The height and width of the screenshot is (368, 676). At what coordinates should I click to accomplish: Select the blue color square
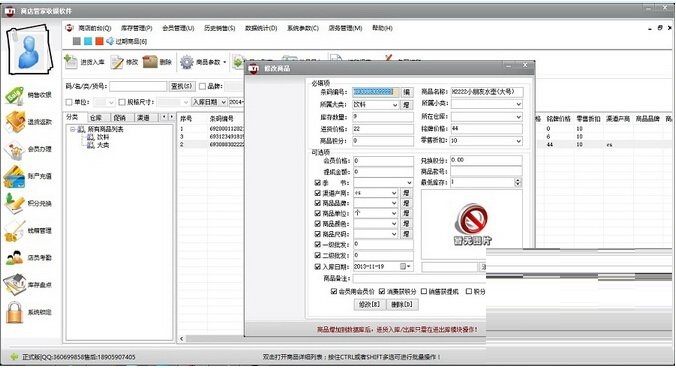point(88,41)
